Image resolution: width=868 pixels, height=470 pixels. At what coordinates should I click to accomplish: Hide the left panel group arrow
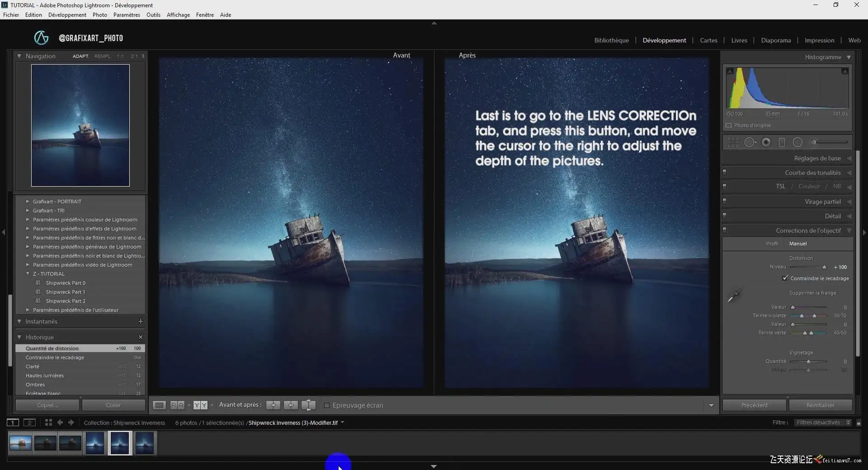click(x=4, y=232)
